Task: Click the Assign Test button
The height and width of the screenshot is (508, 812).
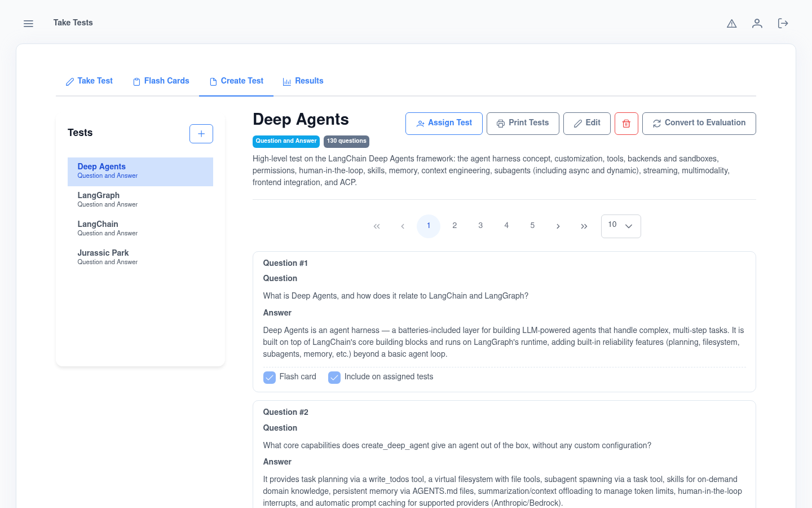Action: coord(444,124)
